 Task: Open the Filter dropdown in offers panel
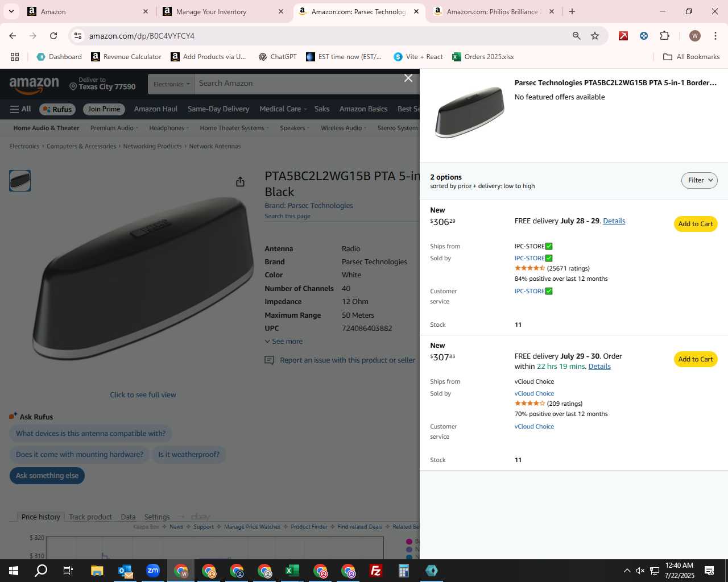point(699,180)
